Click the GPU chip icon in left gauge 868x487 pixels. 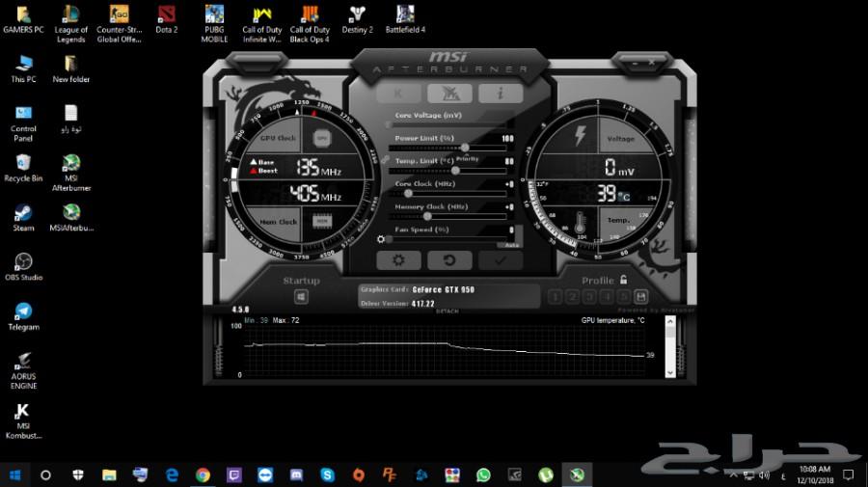321,138
